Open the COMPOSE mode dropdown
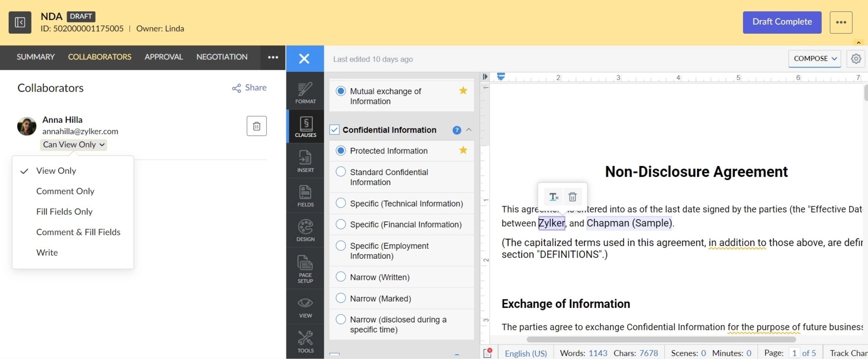 pyautogui.click(x=814, y=59)
